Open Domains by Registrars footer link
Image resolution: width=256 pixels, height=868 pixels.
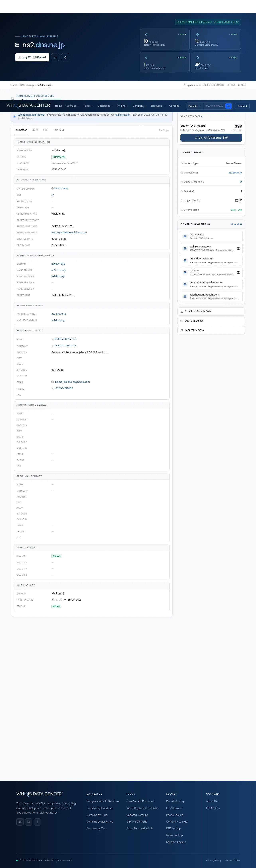100,822
